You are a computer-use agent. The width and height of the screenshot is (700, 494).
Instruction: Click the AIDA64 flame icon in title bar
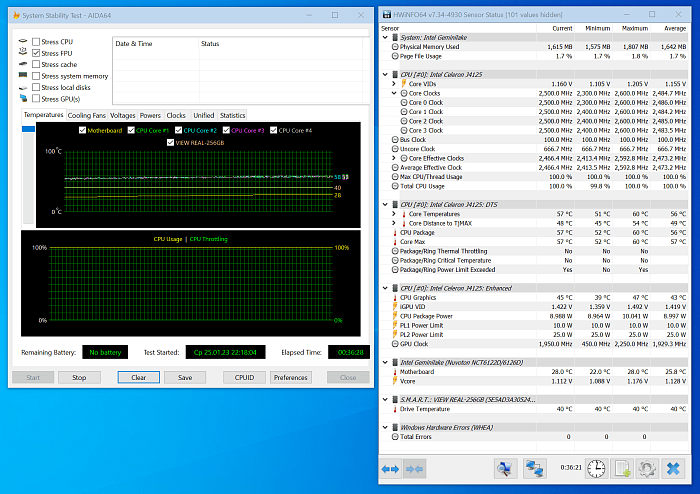[17, 15]
